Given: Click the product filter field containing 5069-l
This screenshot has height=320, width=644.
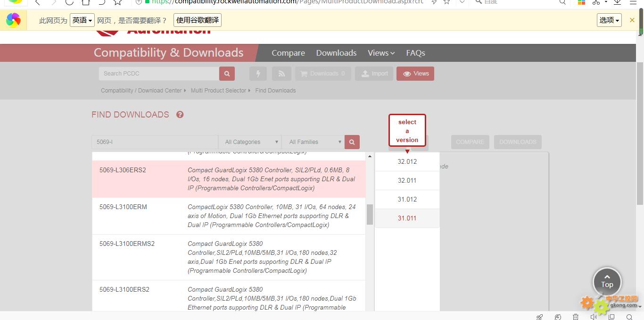Looking at the screenshot, I should [x=155, y=142].
